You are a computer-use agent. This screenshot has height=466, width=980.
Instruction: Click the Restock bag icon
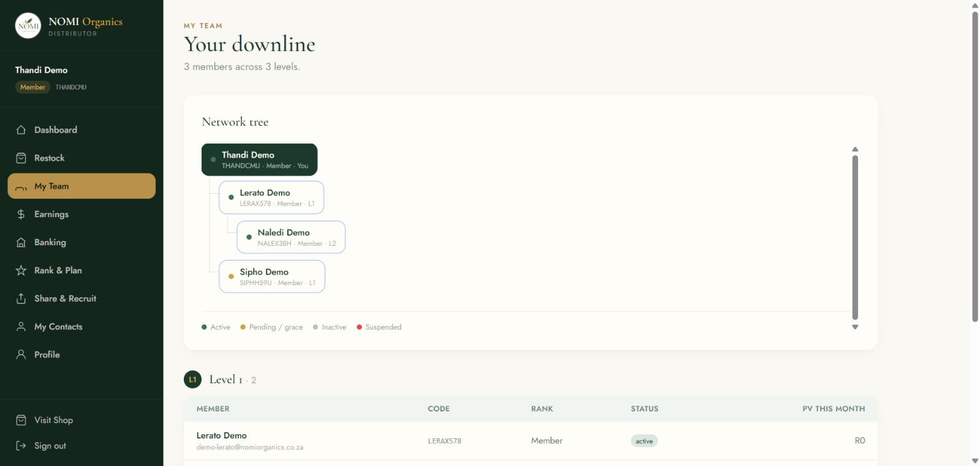pyautogui.click(x=21, y=158)
